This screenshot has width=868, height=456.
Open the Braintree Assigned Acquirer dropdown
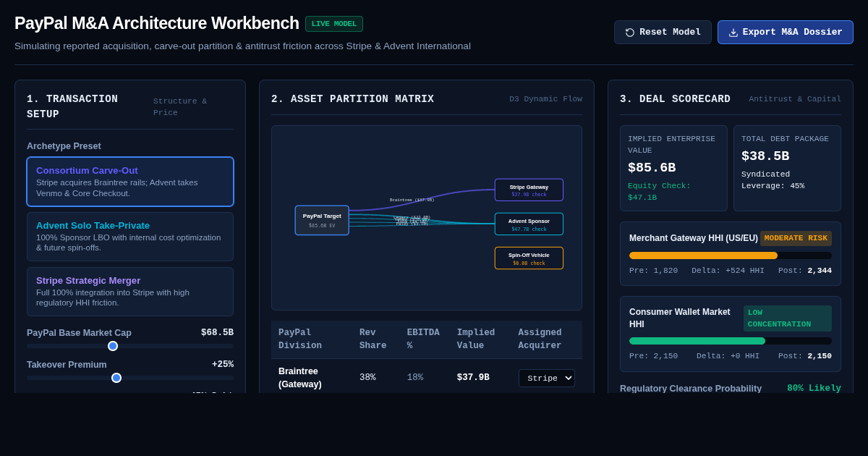point(547,378)
